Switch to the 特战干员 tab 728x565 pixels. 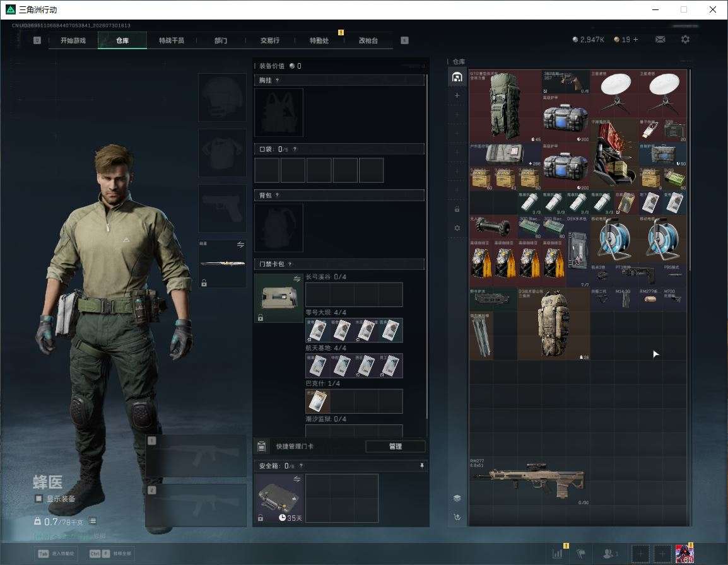172,40
